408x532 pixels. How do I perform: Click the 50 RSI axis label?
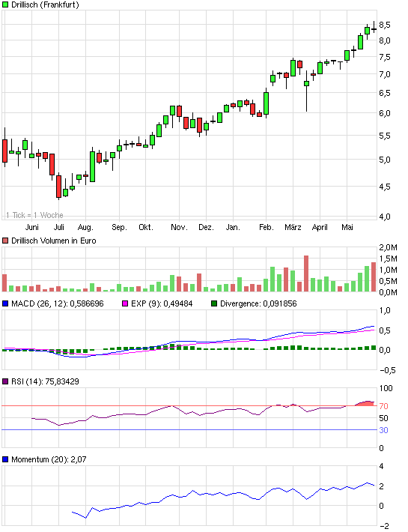click(x=383, y=418)
